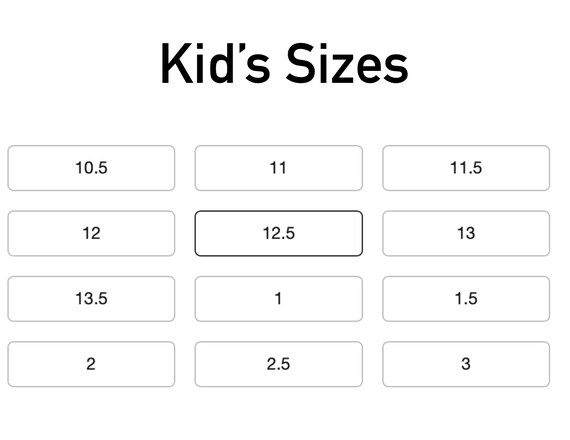Click the Kid's Sizes heading

coord(285,64)
